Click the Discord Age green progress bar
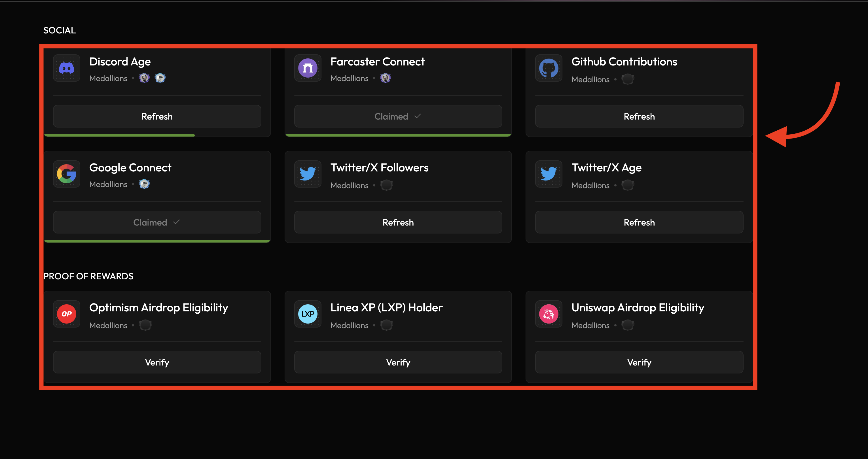 click(120, 135)
